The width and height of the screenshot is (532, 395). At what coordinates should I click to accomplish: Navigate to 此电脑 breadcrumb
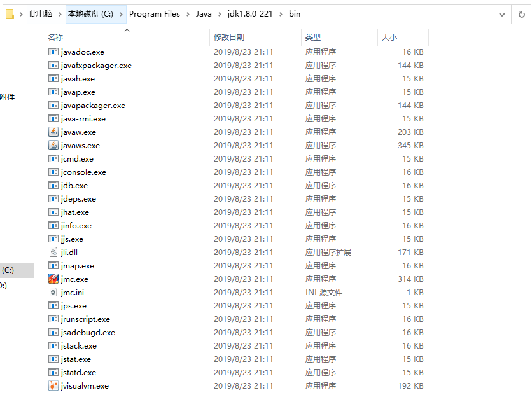[41, 14]
